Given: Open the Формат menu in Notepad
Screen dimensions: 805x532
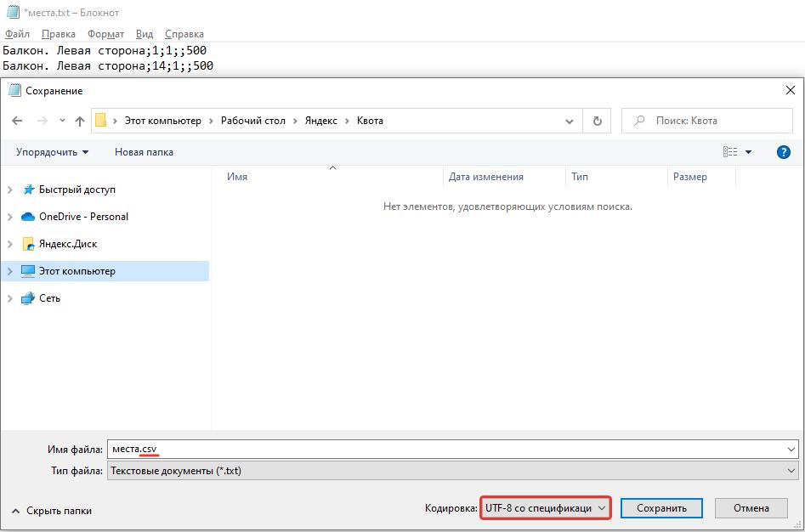Looking at the screenshot, I should [x=105, y=34].
